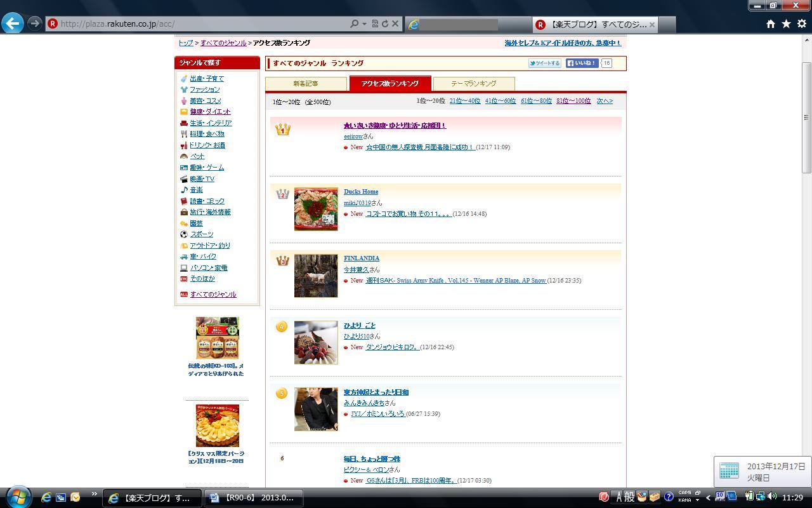
Task: Click the browser Back arrow button
Action: coord(13,23)
